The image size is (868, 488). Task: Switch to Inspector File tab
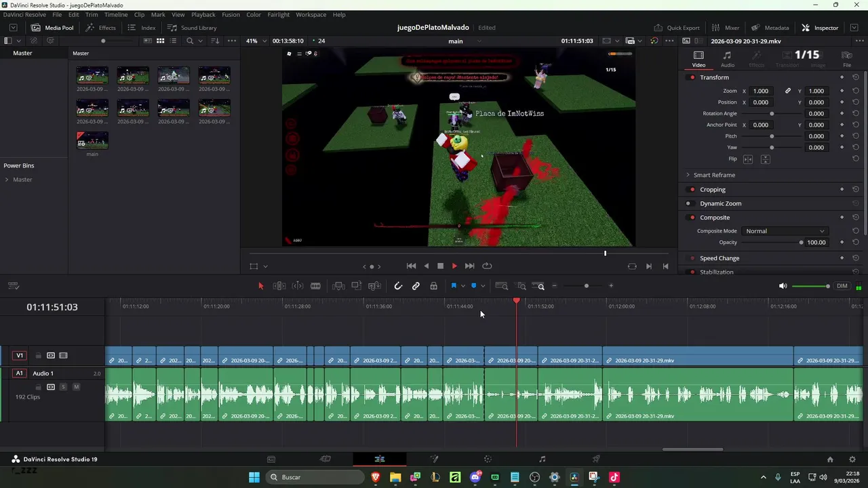(847, 59)
